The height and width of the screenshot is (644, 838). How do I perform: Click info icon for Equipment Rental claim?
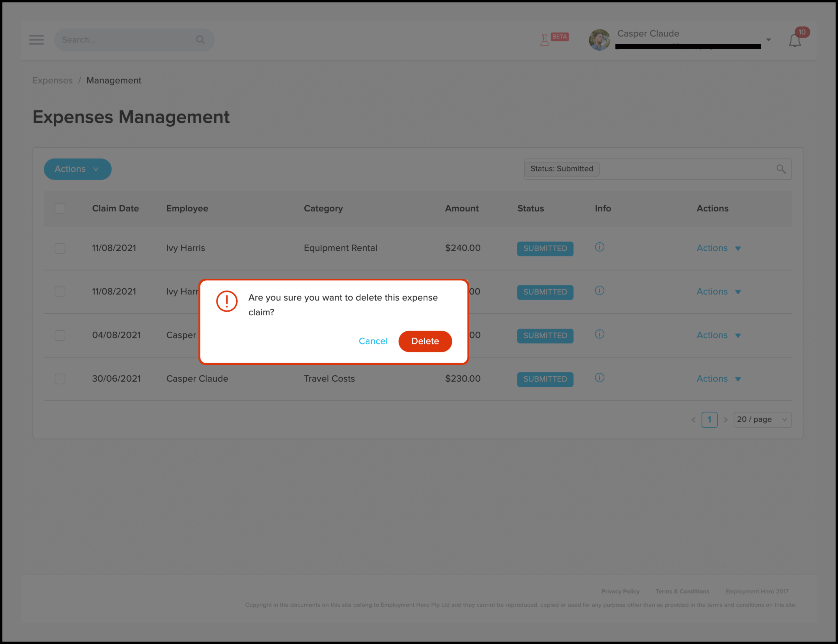click(x=599, y=247)
